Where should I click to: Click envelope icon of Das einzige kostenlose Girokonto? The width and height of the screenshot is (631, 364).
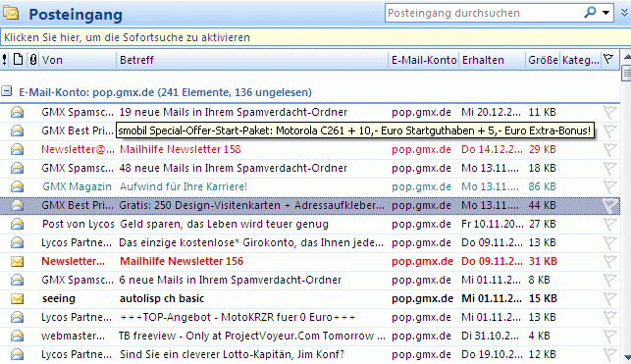coord(17,242)
